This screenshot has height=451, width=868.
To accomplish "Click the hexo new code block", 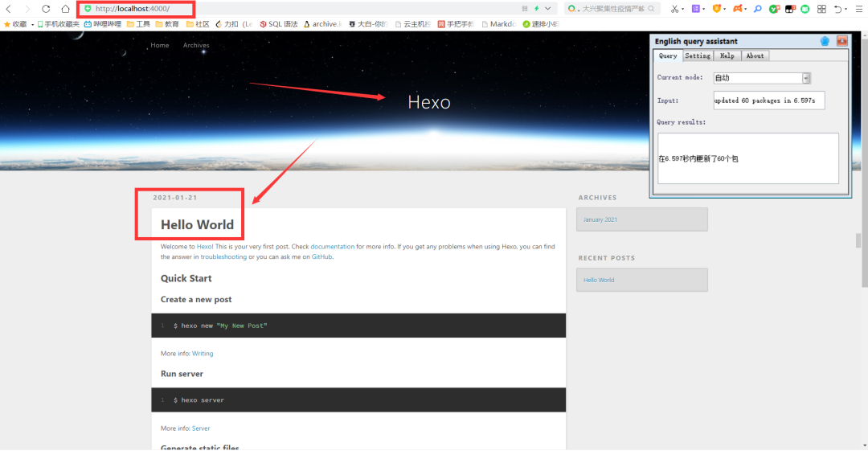I will pyautogui.click(x=358, y=326).
